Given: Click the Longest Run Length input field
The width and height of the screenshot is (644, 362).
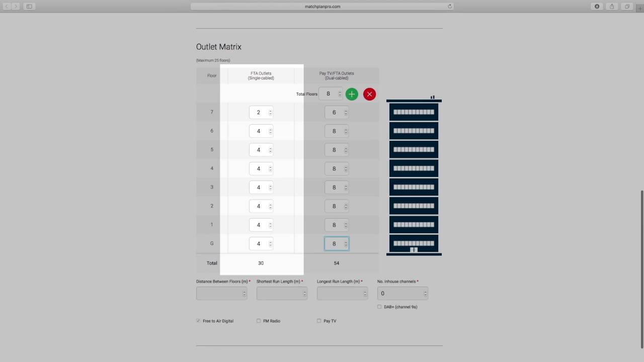Looking at the screenshot, I should click(342, 293).
